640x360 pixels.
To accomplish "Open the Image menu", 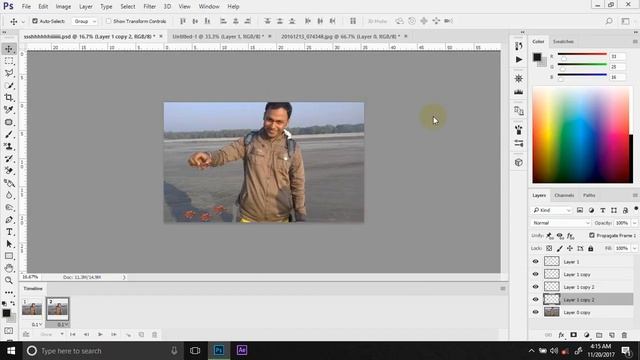I will 63,7.
